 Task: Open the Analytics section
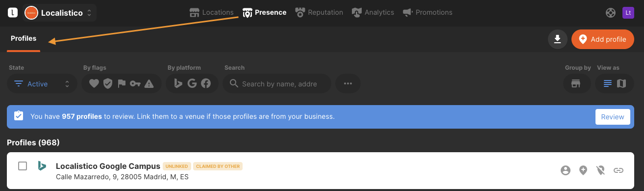pos(373,12)
